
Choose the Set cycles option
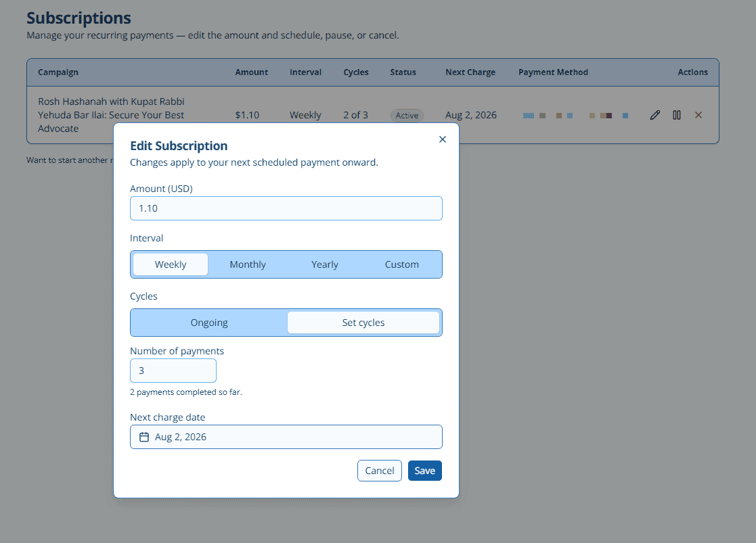coord(363,323)
